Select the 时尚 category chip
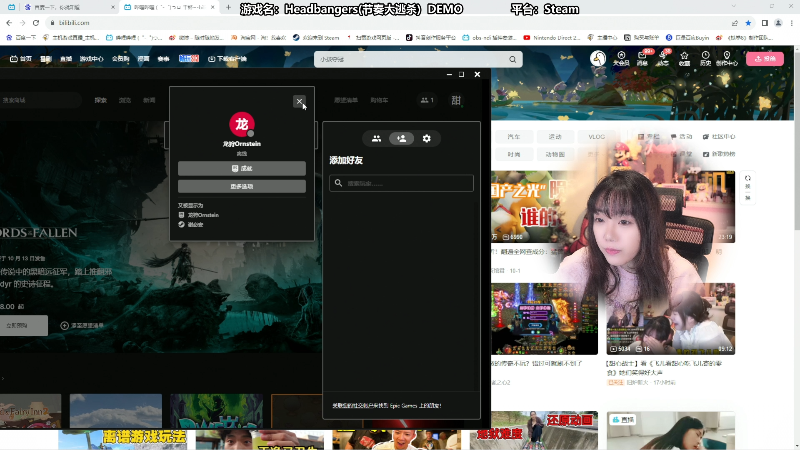Screen dimensions: 800x450 [514, 154]
